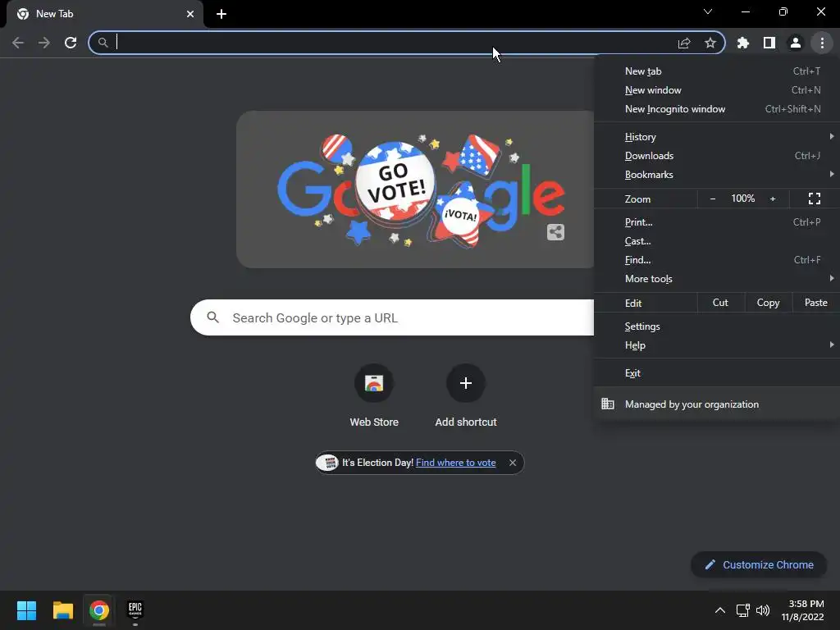Expand the More tools submenu
840x630 pixels.
(717, 279)
